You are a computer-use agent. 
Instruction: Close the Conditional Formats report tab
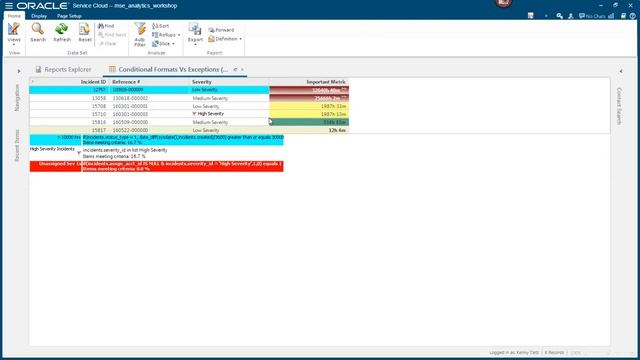[x=242, y=69]
